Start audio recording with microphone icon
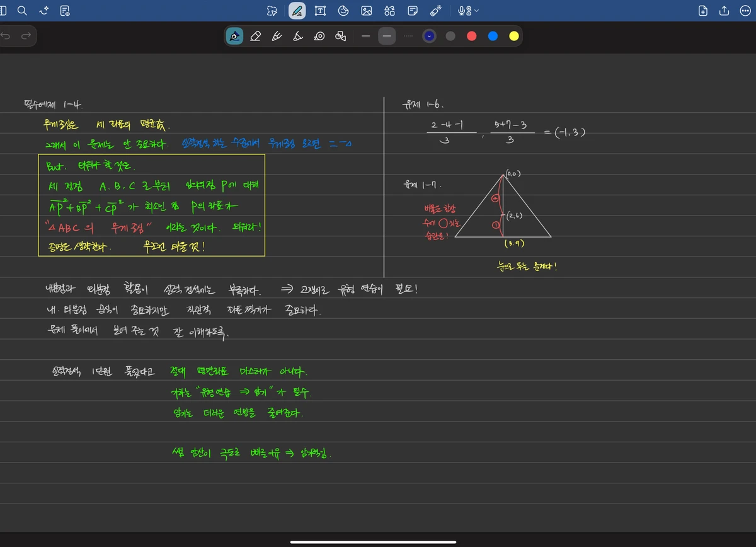The height and width of the screenshot is (547, 756). [465, 11]
